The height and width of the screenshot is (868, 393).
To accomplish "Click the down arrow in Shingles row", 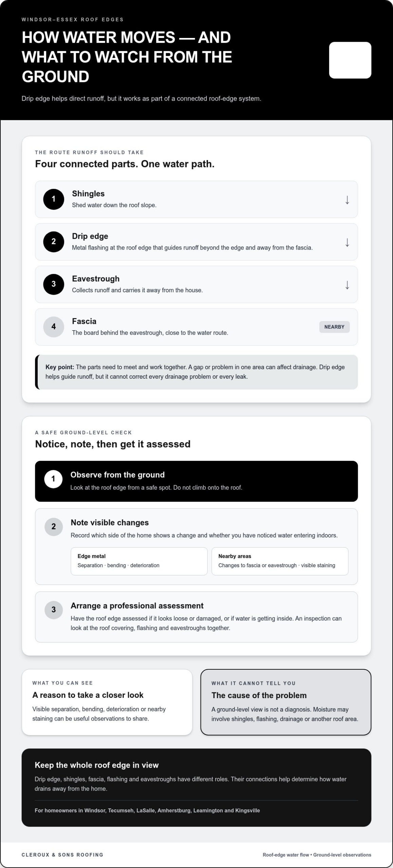I will [347, 200].
